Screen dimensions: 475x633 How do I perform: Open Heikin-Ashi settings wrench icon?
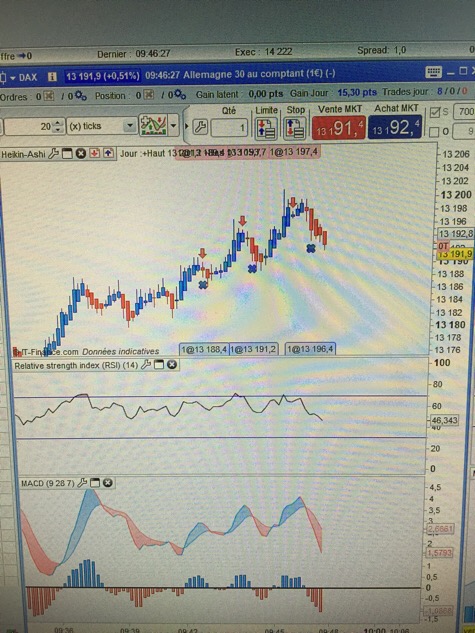[53, 154]
